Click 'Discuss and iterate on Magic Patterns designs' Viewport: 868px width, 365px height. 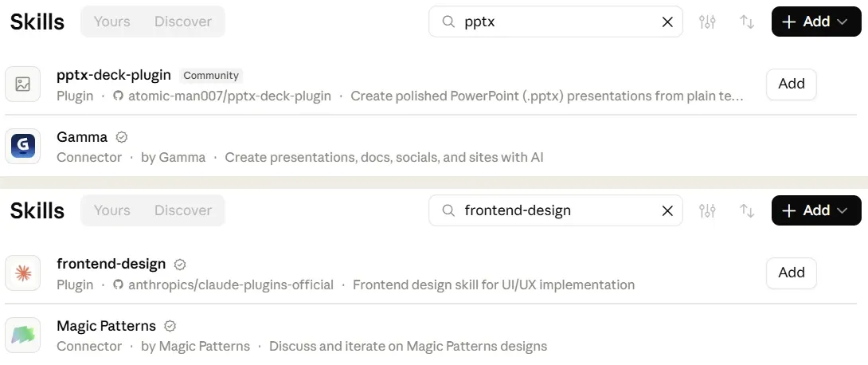pos(408,346)
